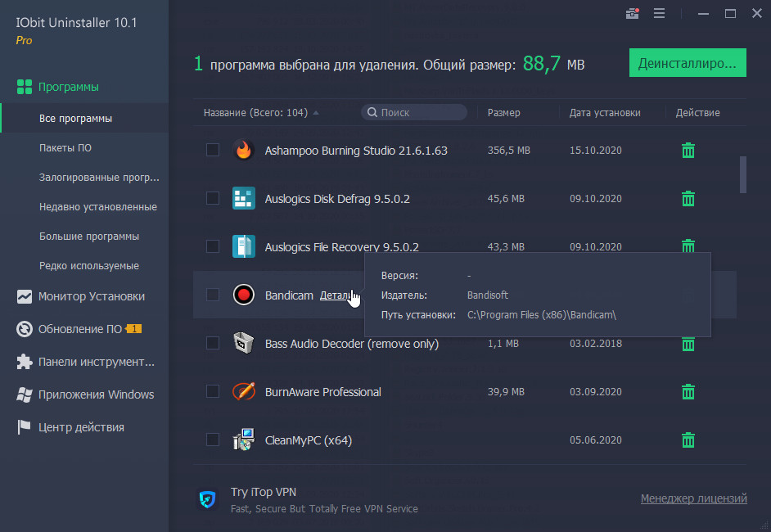Sort list by Название column arrow
Screen dimensions: 771x532
pyautogui.click(x=316, y=113)
